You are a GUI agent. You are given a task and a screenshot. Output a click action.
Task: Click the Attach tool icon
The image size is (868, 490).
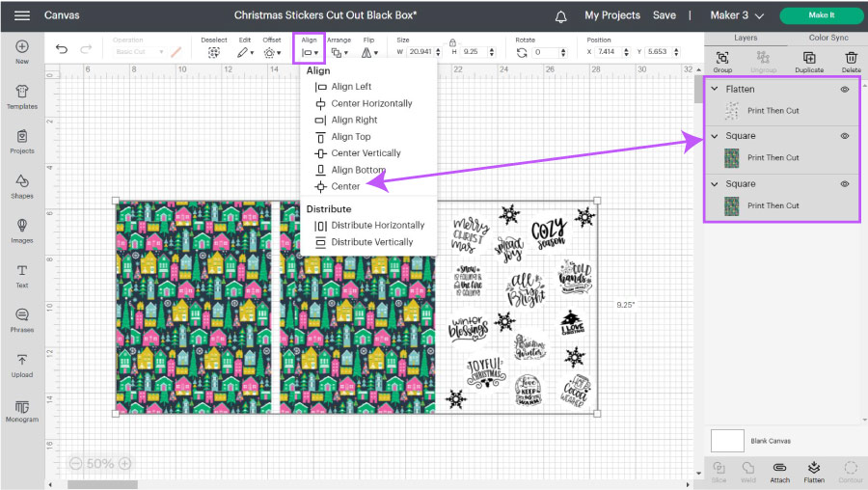pyautogui.click(x=780, y=470)
